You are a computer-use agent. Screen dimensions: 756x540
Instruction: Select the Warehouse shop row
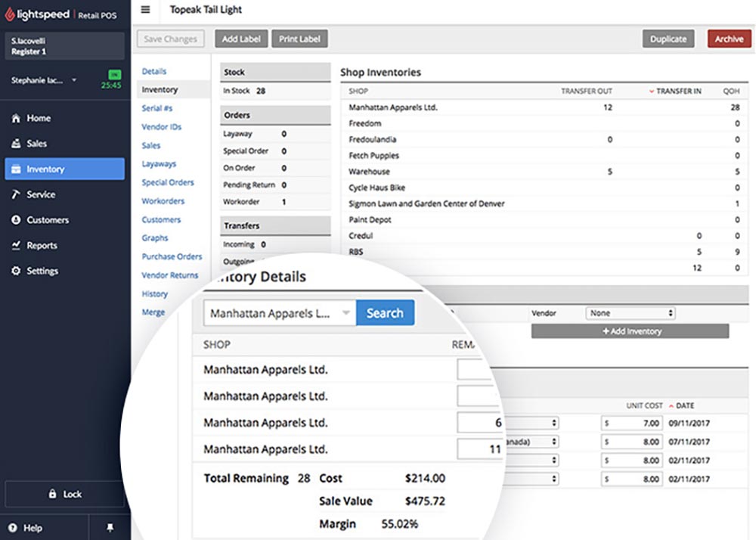(x=544, y=172)
